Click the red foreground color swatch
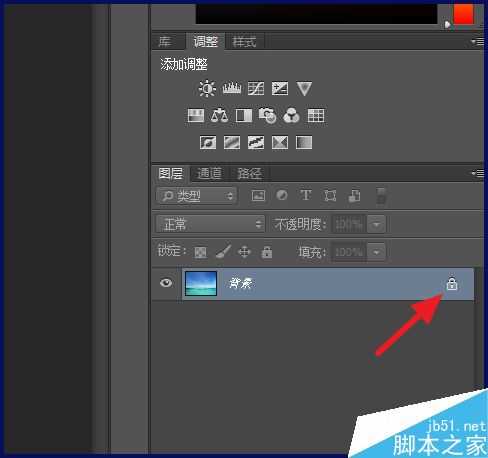The width and height of the screenshot is (488, 458). (463, 14)
